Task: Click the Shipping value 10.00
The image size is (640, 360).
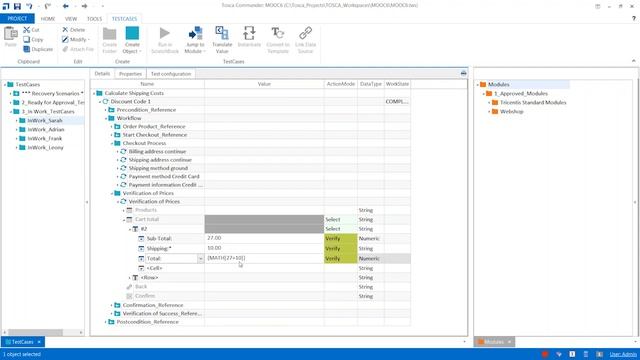Action: pos(264,248)
